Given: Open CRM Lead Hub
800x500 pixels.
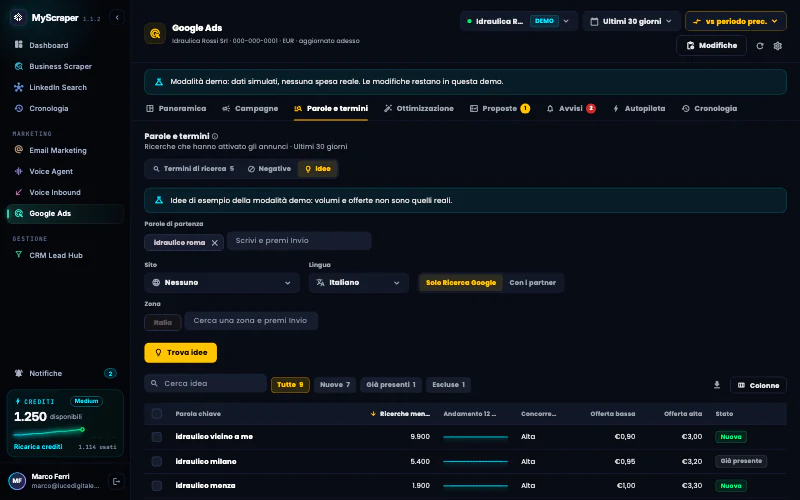Looking at the screenshot, I should tap(65, 255).
